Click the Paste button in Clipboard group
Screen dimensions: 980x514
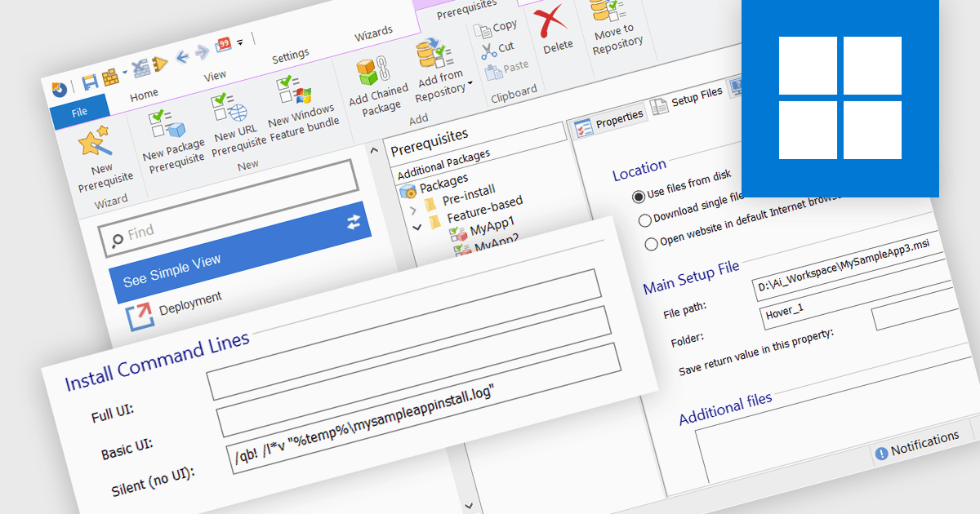click(x=507, y=69)
